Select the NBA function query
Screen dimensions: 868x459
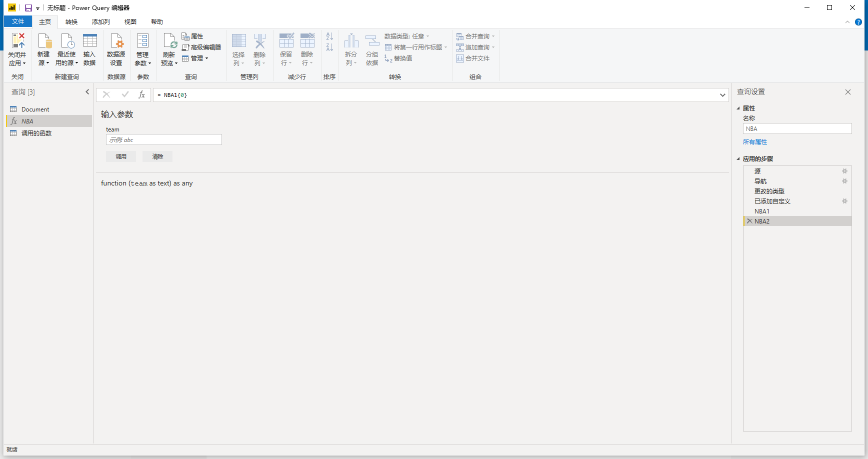49,121
